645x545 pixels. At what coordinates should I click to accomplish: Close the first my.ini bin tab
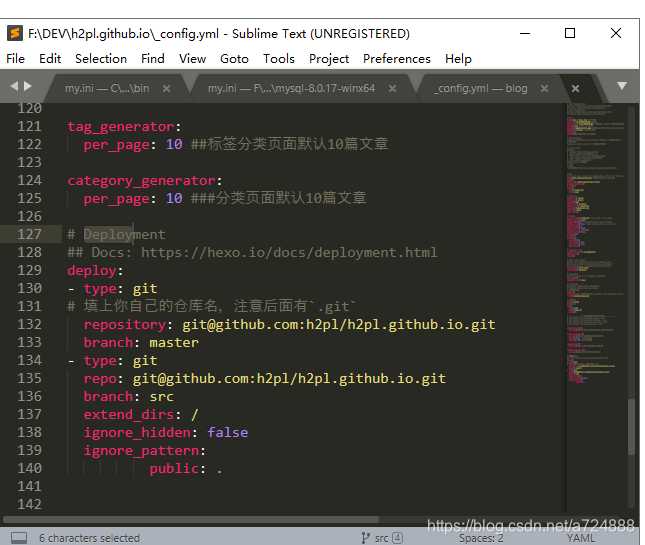tap(166, 89)
